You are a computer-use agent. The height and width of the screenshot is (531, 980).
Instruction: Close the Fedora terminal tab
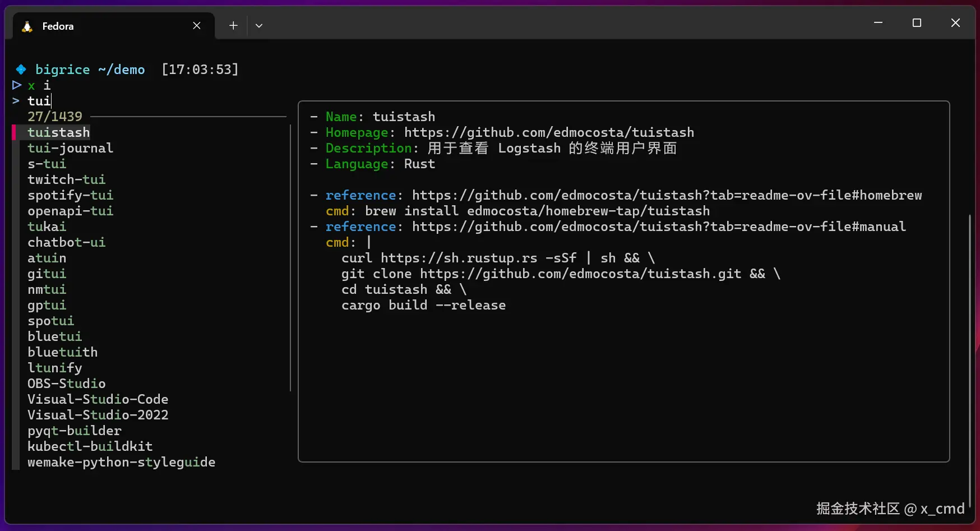coord(197,26)
